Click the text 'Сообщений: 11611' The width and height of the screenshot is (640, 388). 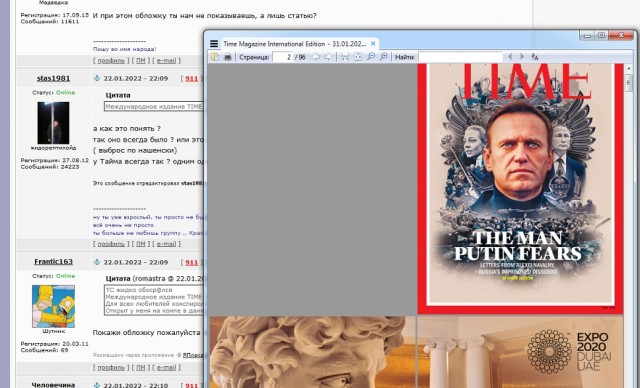[50, 21]
